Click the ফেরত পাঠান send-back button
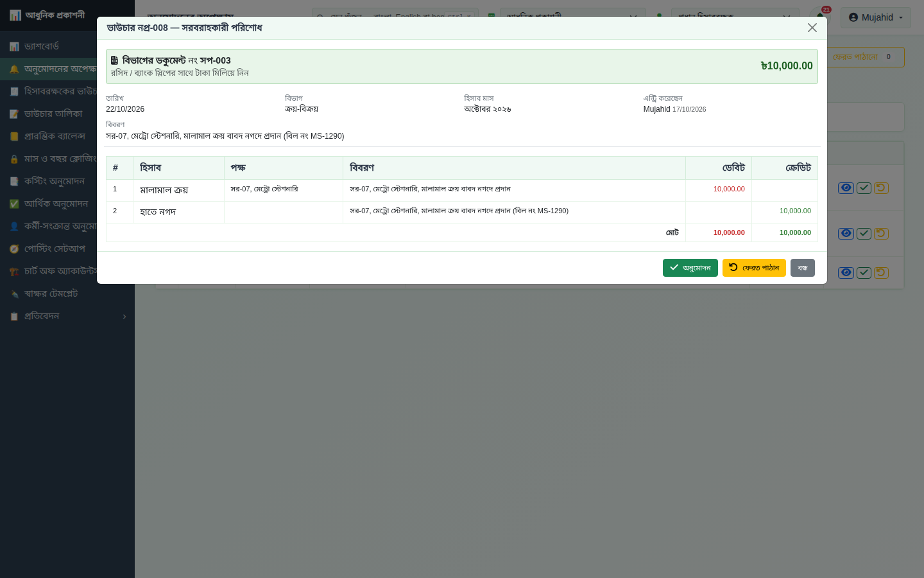This screenshot has width=924, height=578. click(x=754, y=268)
